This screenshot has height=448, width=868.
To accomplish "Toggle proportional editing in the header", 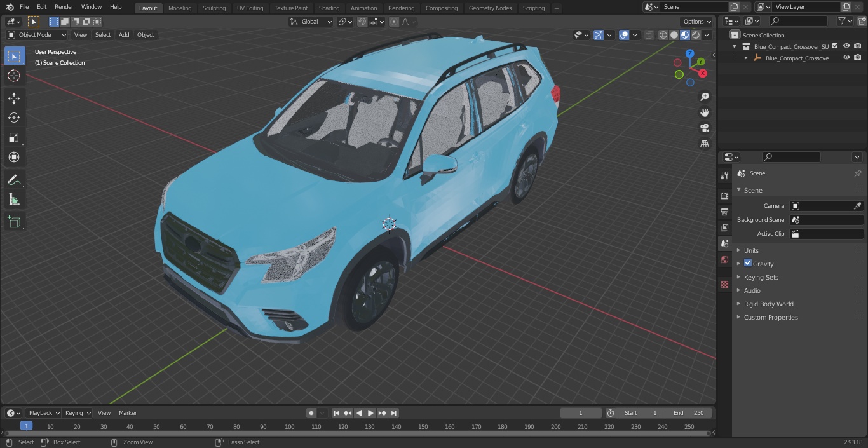I will point(394,22).
